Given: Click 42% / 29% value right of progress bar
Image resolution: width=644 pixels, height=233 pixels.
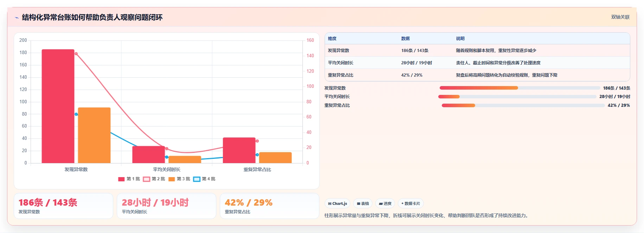Looking at the screenshot, I should (619, 105).
